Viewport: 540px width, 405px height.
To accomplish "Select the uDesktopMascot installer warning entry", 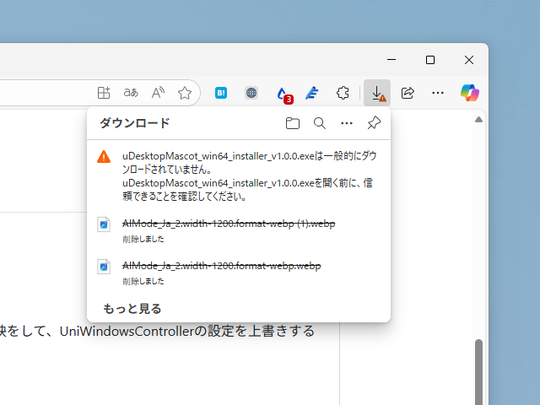I will click(239, 176).
